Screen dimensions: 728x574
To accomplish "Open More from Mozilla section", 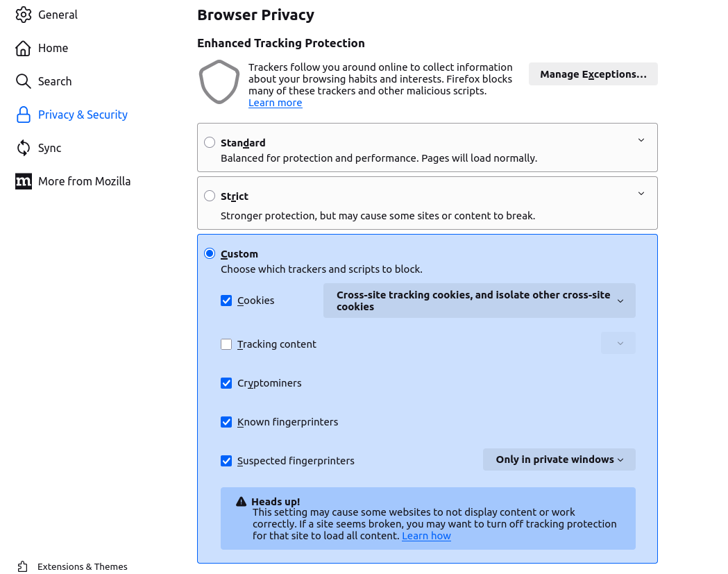I will pyautogui.click(x=84, y=181).
